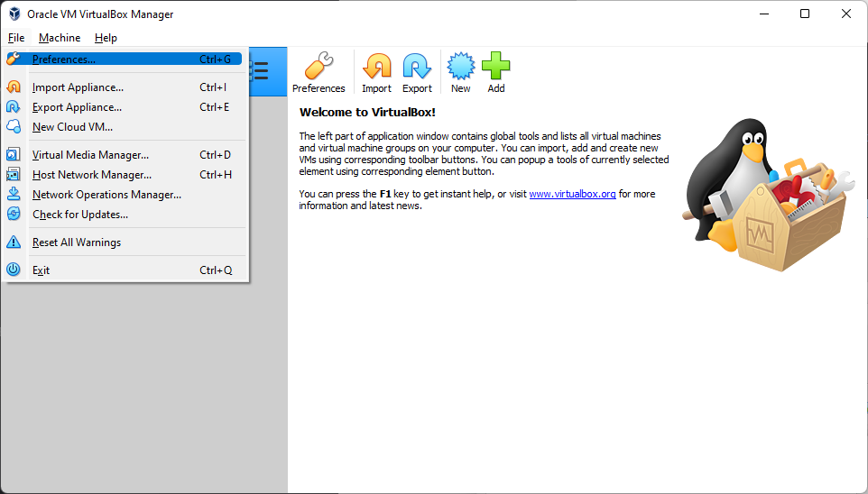The width and height of the screenshot is (868, 494).
Task: Open Virtual Media Manager... from menu
Action: click(90, 155)
